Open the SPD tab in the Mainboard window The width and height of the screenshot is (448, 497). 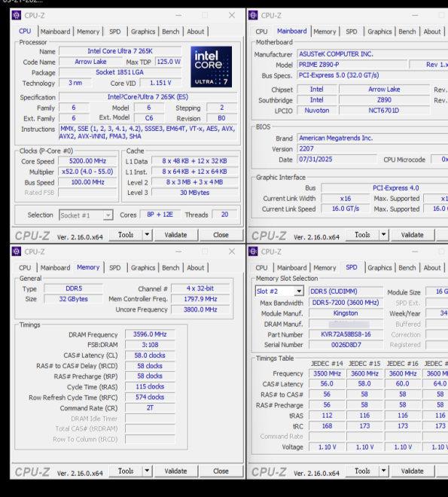pos(352,32)
